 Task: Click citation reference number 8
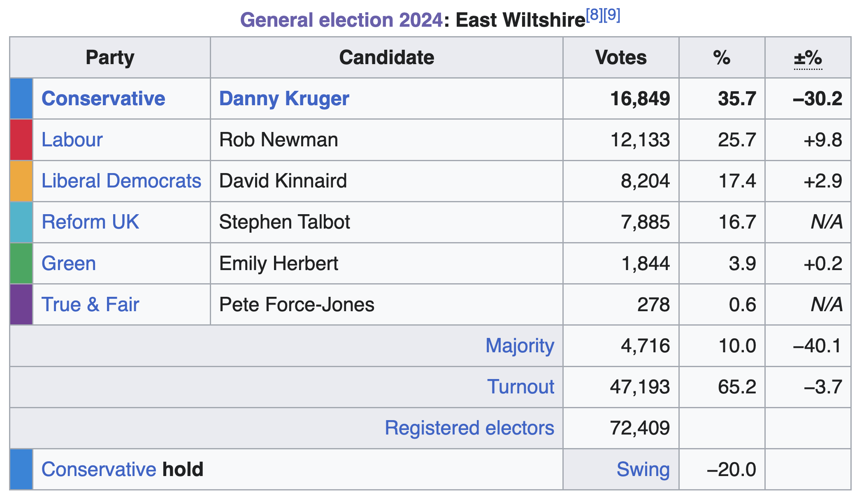[x=594, y=15]
